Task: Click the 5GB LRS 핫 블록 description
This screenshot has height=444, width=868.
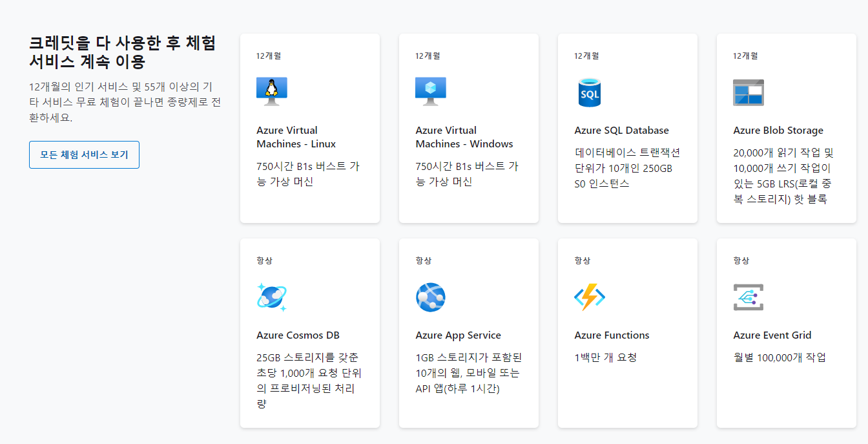Action: [783, 176]
